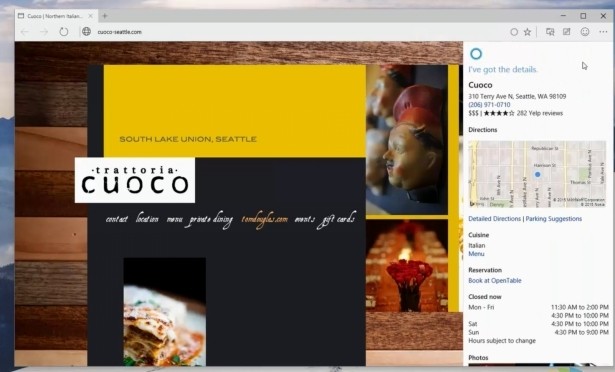
Task: Open Parking Suggestions link
Action: tap(553, 219)
